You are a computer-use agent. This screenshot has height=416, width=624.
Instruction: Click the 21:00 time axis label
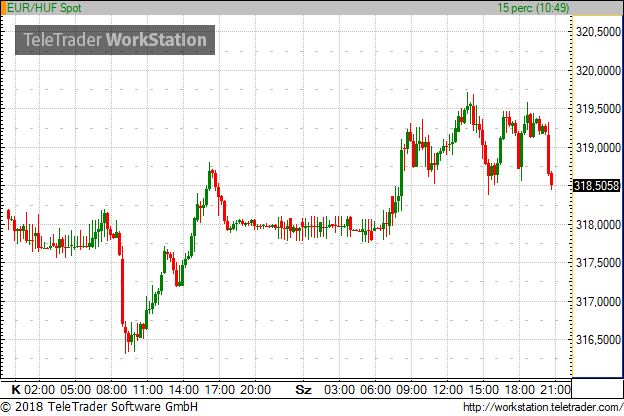[x=555, y=389]
